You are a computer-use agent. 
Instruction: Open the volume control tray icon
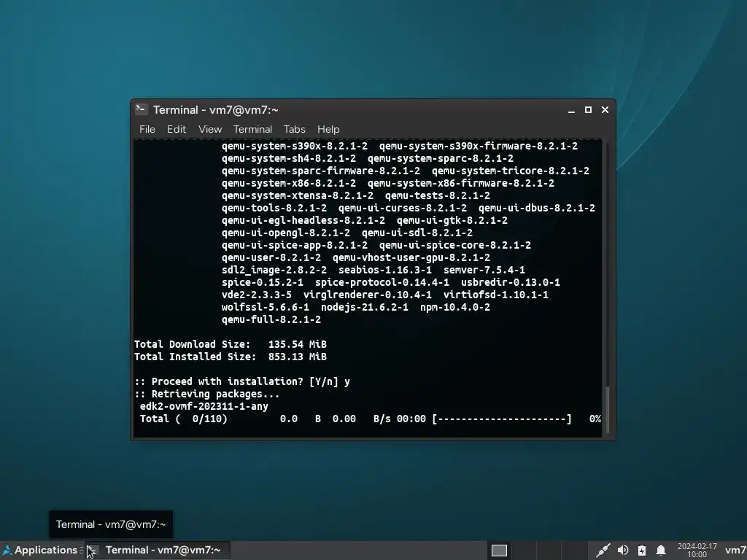[623, 551]
